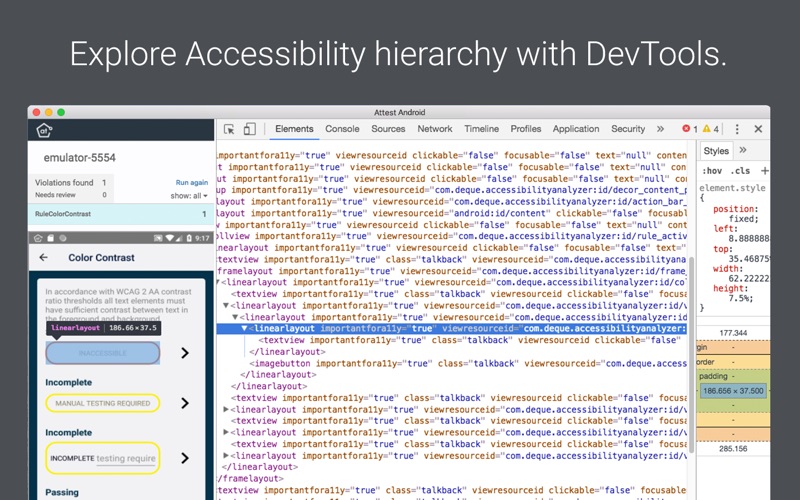The width and height of the screenshot is (800, 500).
Task: Click the Attest house logo icon
Action: pos(44,130)
